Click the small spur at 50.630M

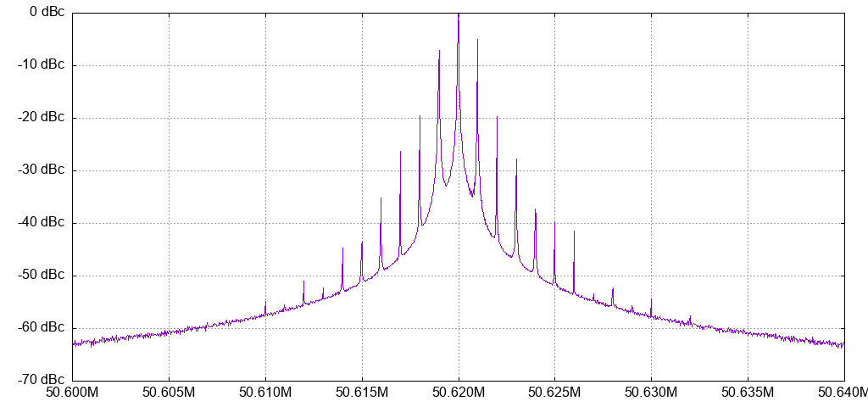coord(651,301)
